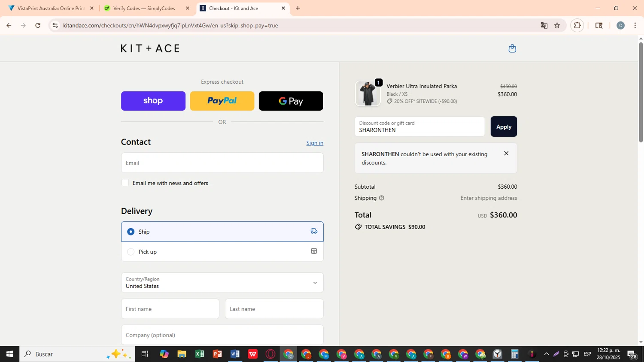
Task: Click the Buscar taskbar search box
Action: [77, 354]
